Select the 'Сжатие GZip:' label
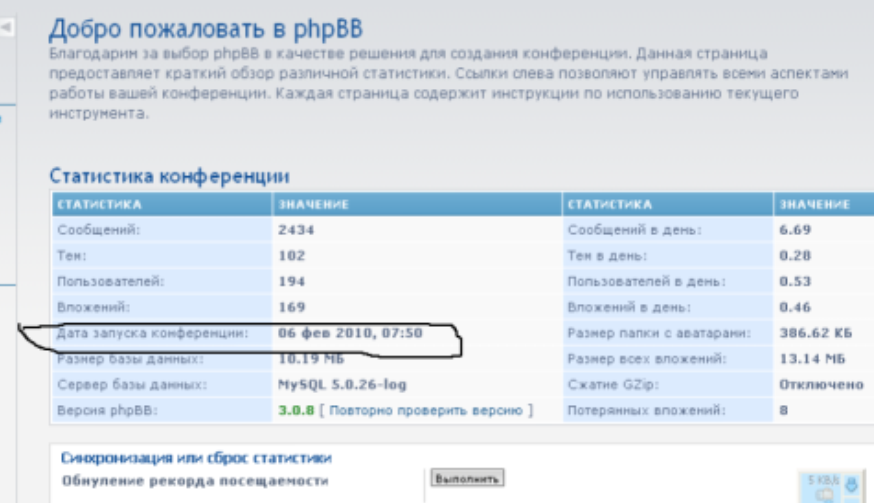 coord(613,384)
